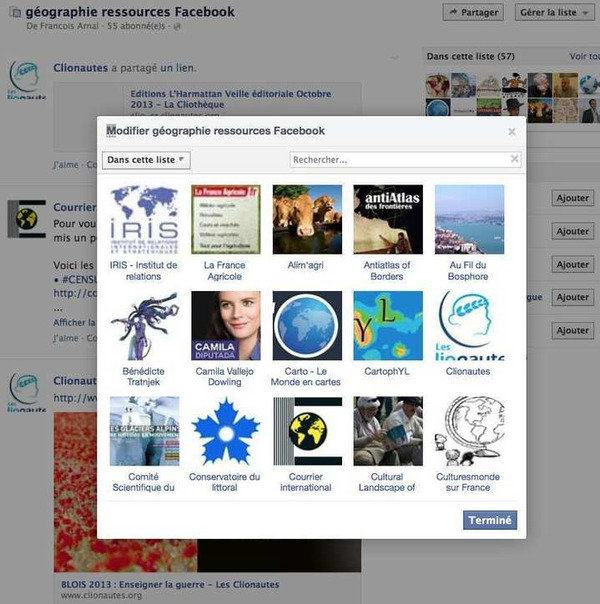Clear the Rechercher search field

514,159
